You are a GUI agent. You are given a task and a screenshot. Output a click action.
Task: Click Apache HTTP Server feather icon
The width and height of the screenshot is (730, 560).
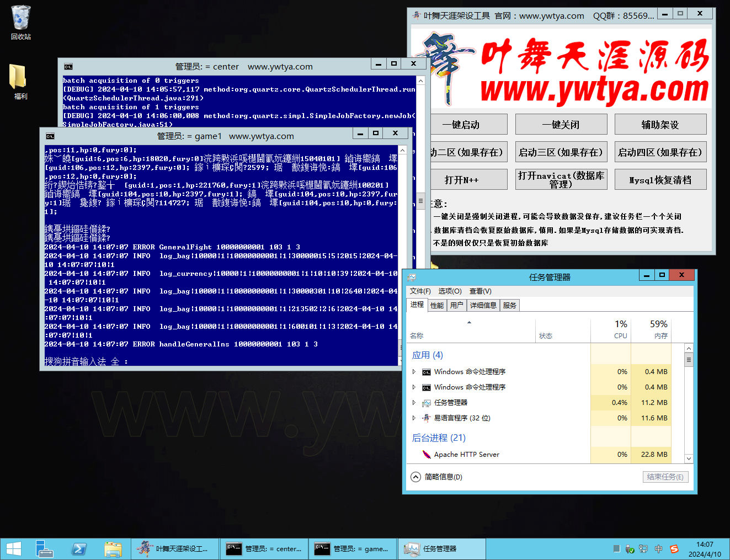[427, 455]
